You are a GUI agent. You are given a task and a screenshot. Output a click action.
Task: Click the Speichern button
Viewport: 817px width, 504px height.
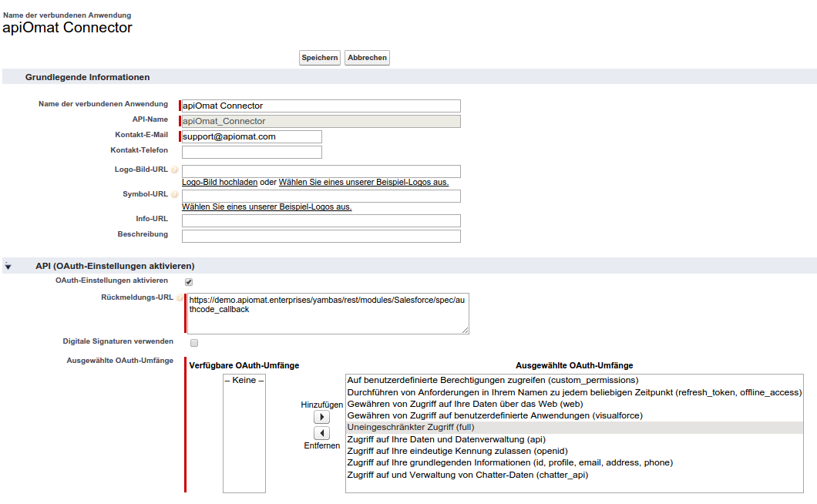click(x=319, y=58)
